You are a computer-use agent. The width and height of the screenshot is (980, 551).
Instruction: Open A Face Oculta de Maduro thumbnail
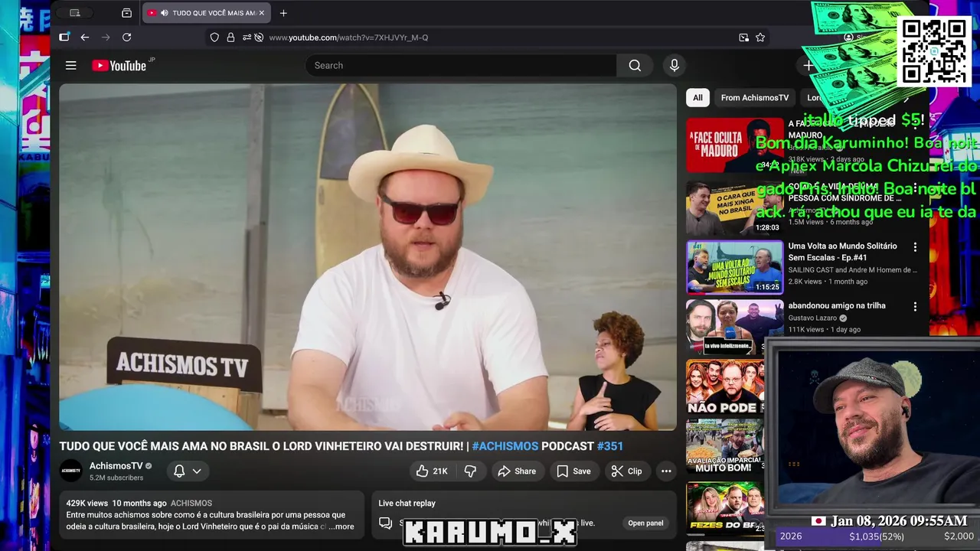point(735,145)
